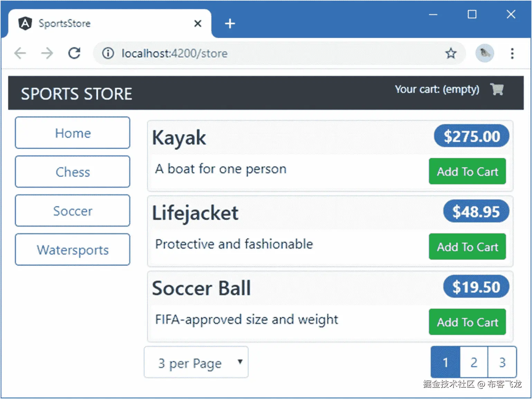This screenshot has width=532, height=399.
Task: Show the Soccer category
Action: click(73, 211)
